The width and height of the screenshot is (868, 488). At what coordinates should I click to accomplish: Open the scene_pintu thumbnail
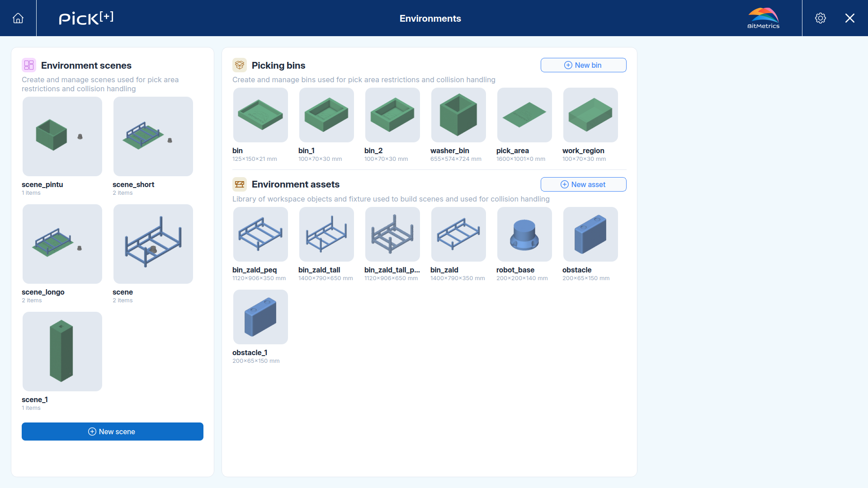coord(62,136)
